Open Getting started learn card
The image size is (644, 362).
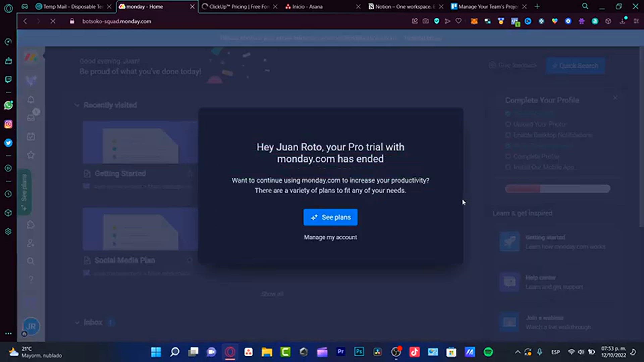(x=553, y=242)
